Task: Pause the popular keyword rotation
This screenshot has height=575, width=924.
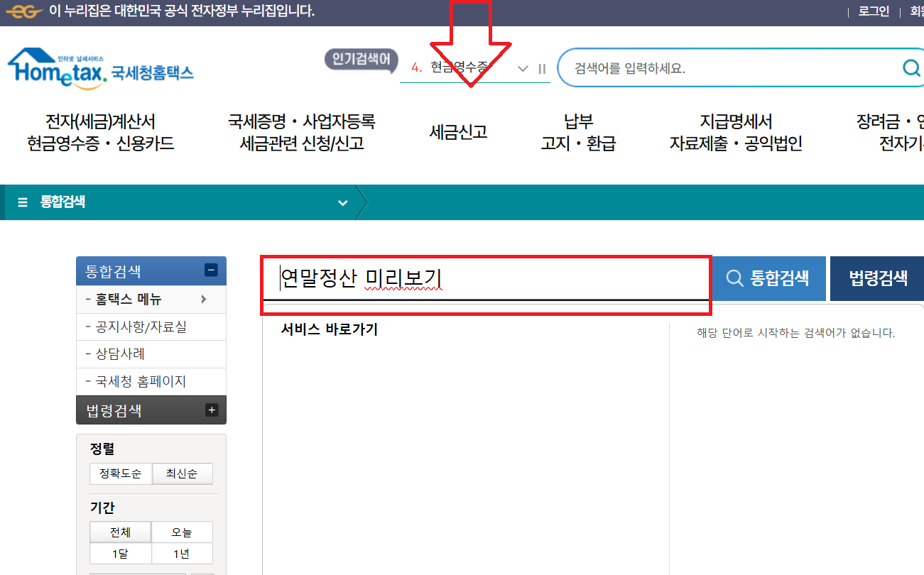Action: (542, 69)
